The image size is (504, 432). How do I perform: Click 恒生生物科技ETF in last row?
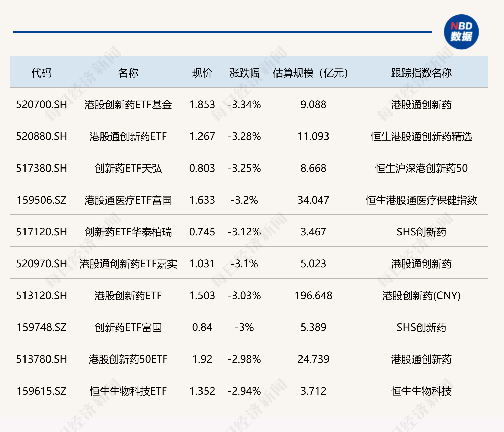128,391
